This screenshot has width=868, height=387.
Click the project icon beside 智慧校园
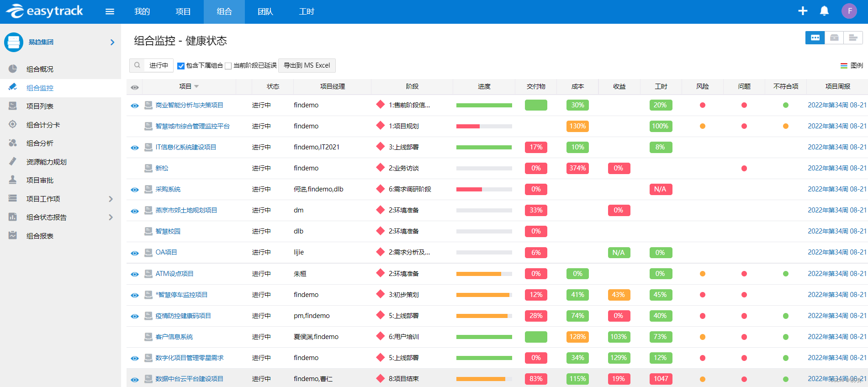[x=148, y=231]
